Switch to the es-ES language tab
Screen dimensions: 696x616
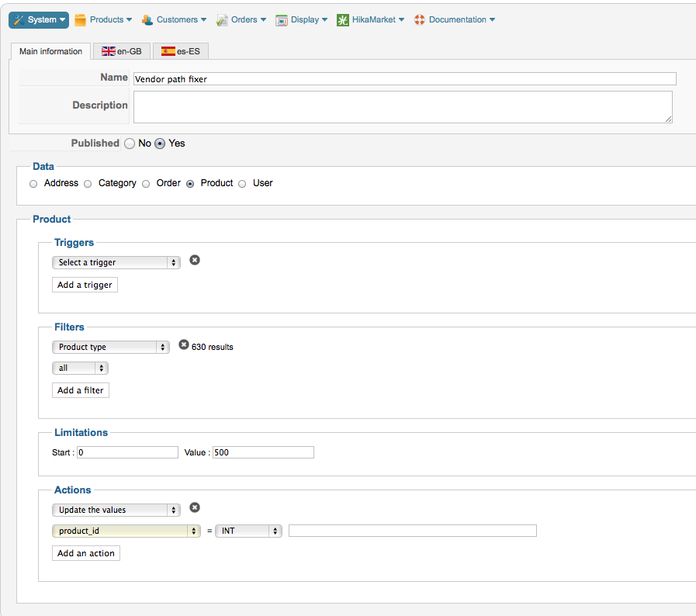click(181, 52)
